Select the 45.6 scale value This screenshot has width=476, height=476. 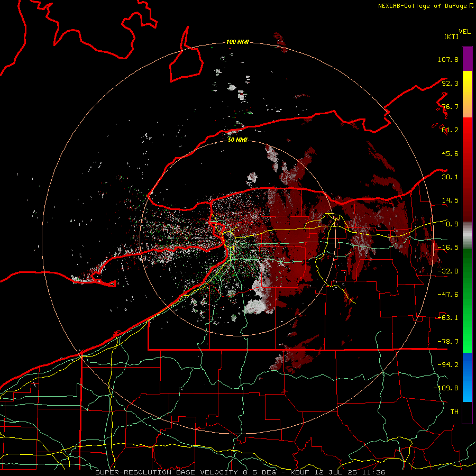(x=450, y=153)
